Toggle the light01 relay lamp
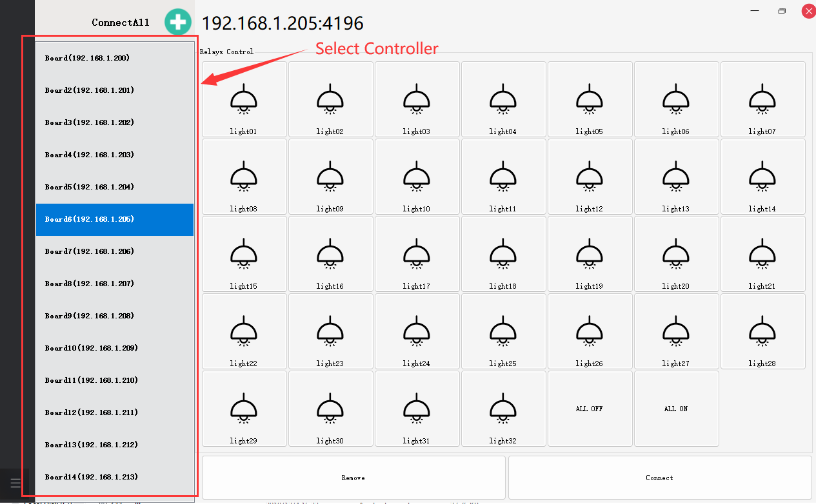This screenshot has width=816, height=504. point(244,99)
